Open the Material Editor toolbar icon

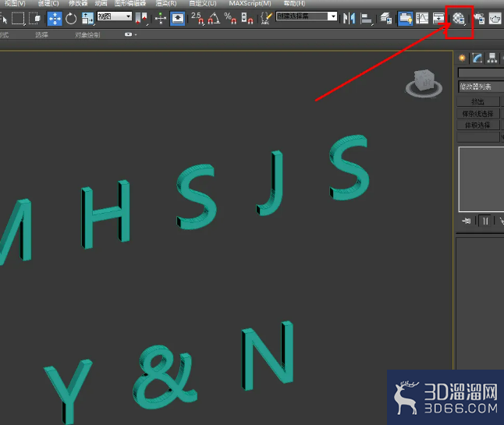pyautogui.click(x=458, y=18)
